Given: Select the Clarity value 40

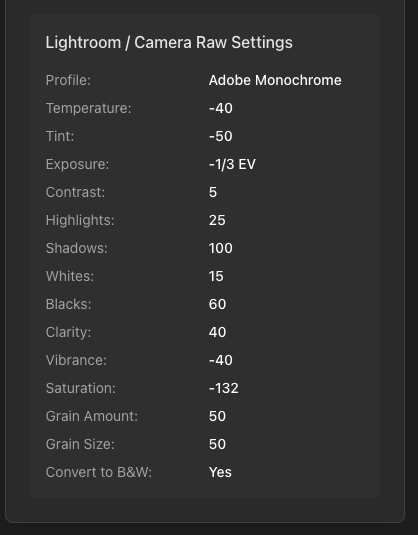Looking at the screenshot, I should coord(217,332).
